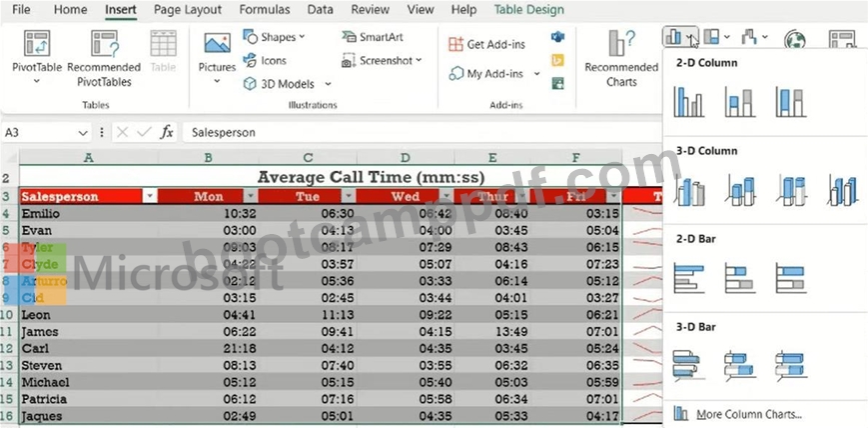The image size is (868, 428).
Task: Insert a SmartArt graphic
Action: click(x=373, y=37)
